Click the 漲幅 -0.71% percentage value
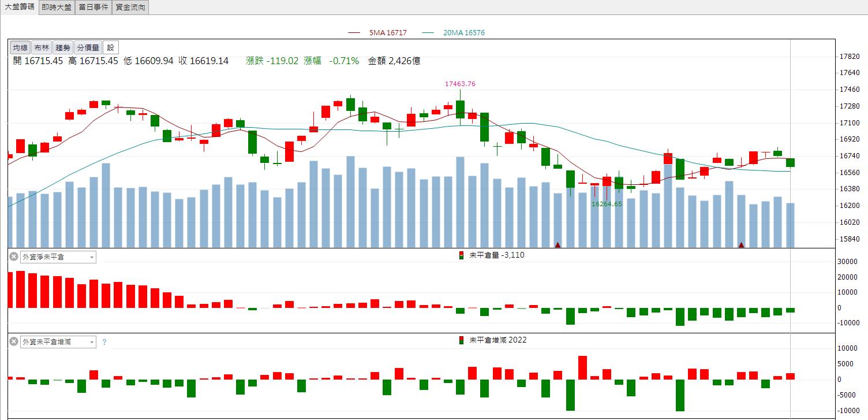The width and height of the screenshot is (868, 420). tap(332, 61)
